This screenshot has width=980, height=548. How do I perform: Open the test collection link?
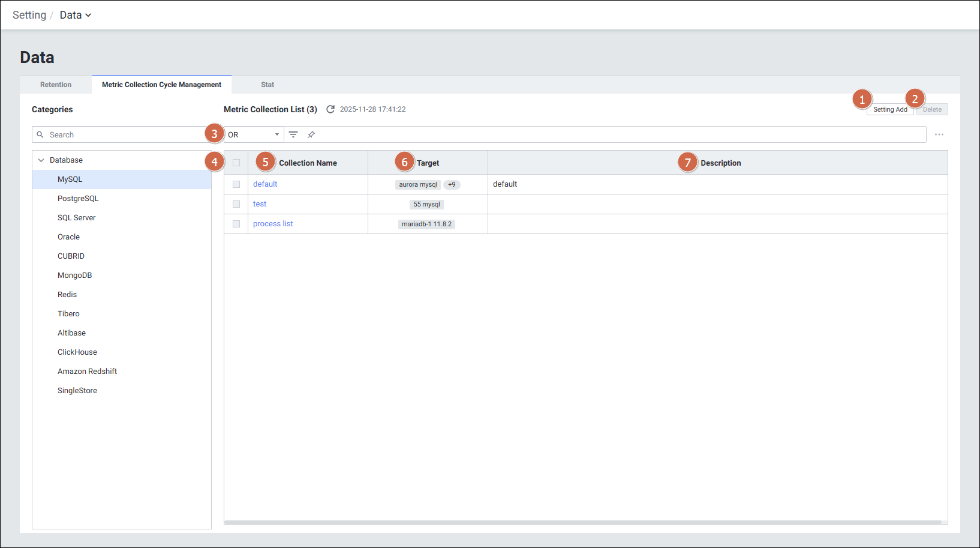260,204
